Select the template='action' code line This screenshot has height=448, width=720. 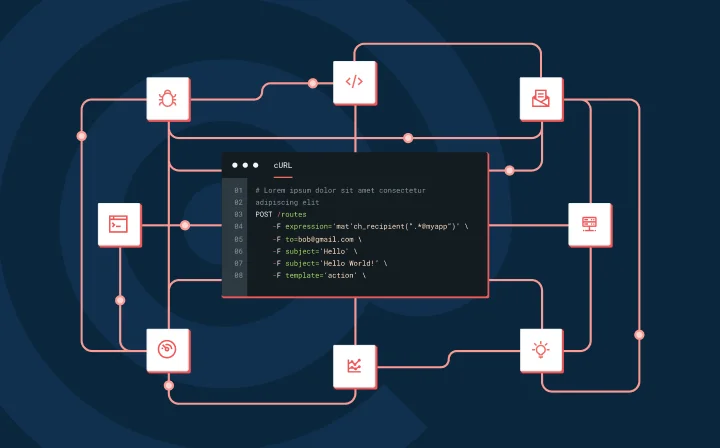[x=319, y=275]
